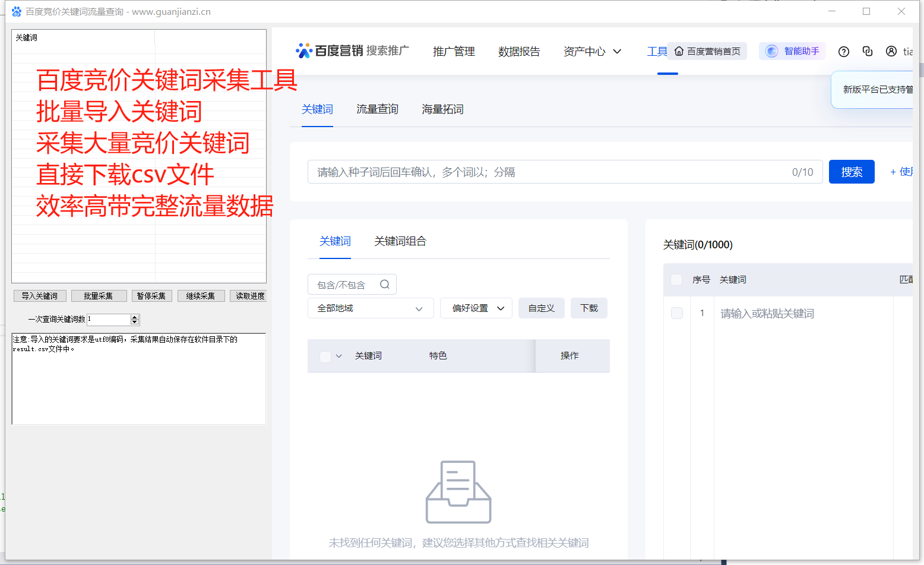The height and width of the screenshot is (565, 924).
Task: Click the 特色 column header
Action: (438, 356)
